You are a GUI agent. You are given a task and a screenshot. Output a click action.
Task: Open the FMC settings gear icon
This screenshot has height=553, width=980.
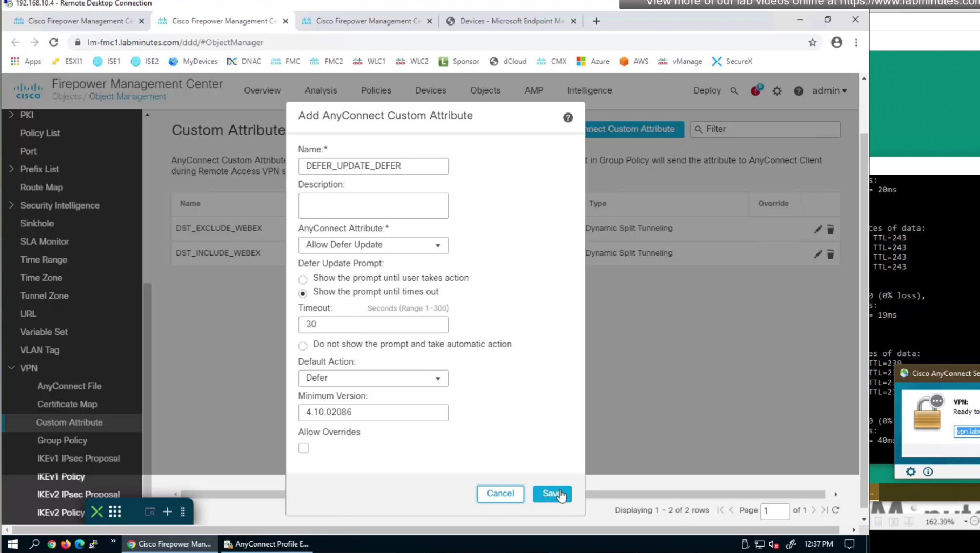[777, 91]
